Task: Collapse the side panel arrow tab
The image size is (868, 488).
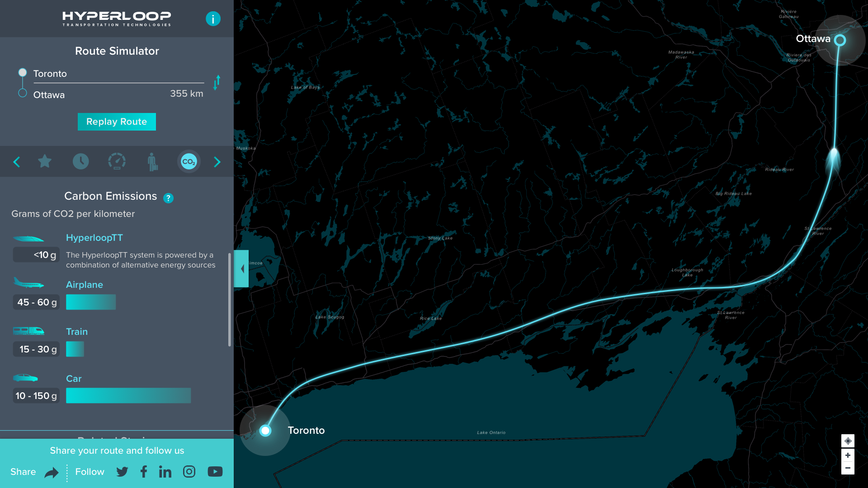Action: point(242,269)
